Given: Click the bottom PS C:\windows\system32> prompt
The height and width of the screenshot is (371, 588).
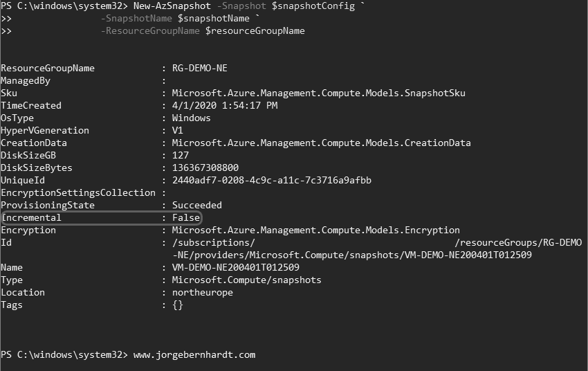Looking at the screenshot, I should 64,354.
